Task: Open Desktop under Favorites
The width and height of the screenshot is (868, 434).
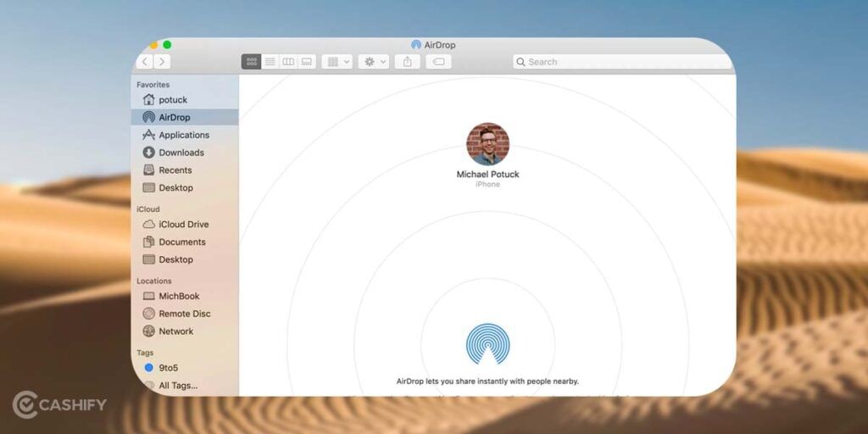Action: pyautogui.click(x=185, y=187)
